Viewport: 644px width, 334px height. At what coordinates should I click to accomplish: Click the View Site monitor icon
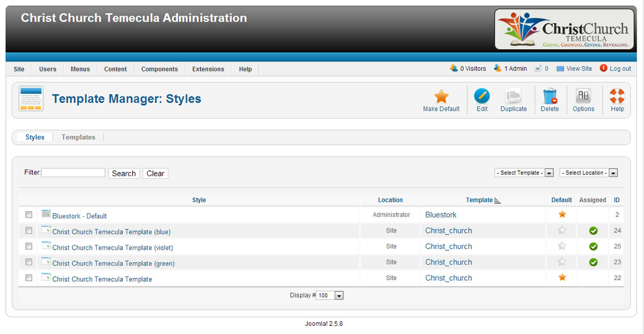pyautogui.click(x=560, y=69)
